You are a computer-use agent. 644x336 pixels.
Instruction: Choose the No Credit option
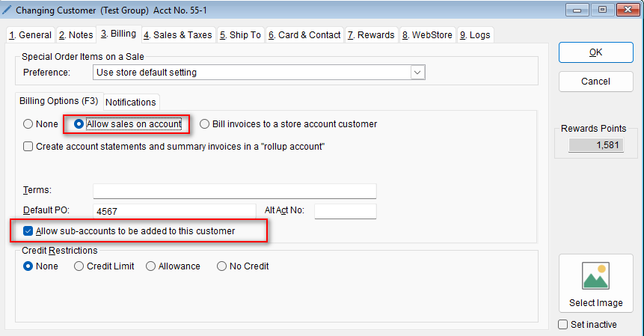coord(221,266)
